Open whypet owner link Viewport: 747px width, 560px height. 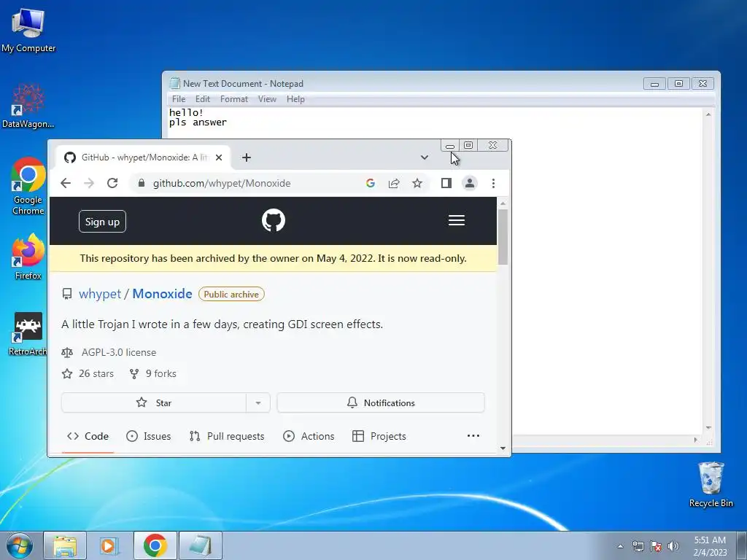[x=99, y=294]
